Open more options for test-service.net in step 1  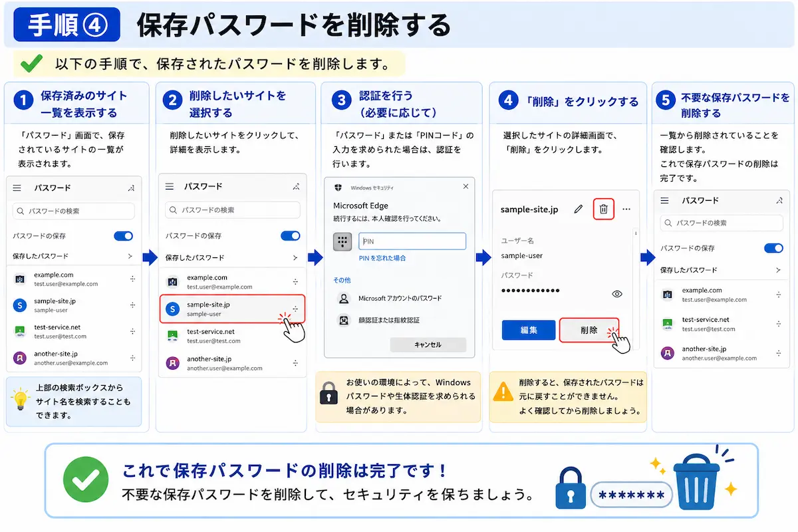click(132, 331)
